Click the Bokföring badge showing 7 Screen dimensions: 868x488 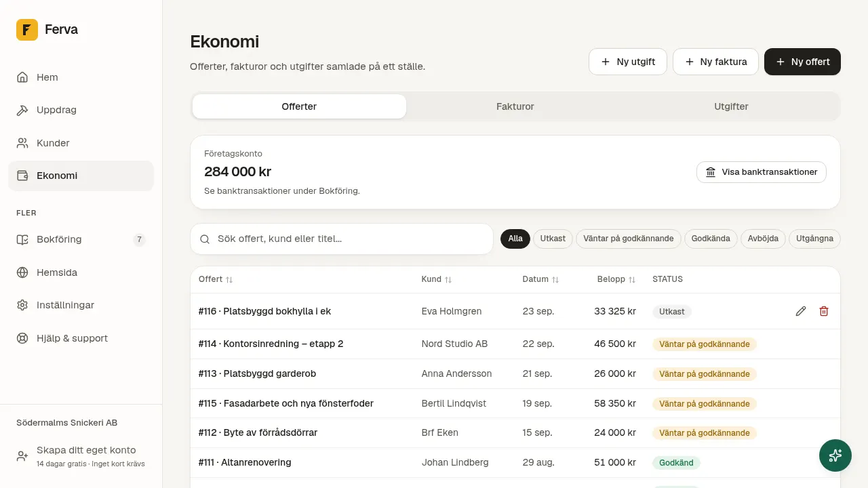pyautogui.click(x=139, y=239)
